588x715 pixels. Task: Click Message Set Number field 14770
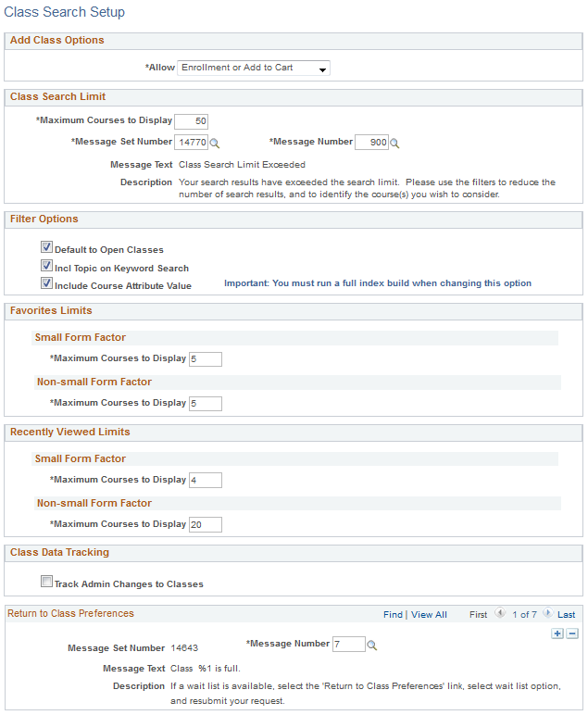pyautogui.click(x=191, y=143)
